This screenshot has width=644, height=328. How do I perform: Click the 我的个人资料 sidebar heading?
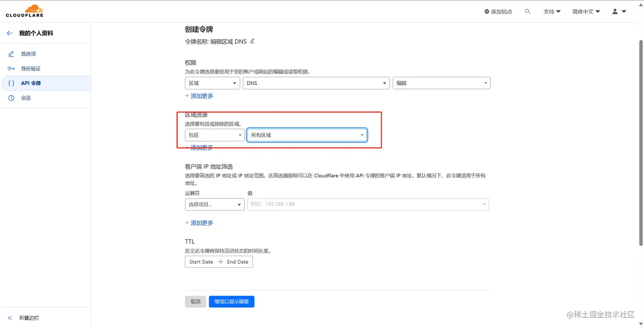(x=36, y=33)
